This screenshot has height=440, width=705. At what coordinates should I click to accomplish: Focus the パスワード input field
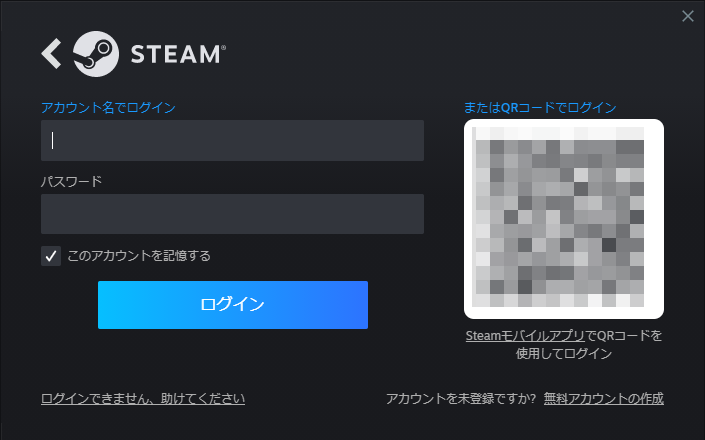(232, 214)
